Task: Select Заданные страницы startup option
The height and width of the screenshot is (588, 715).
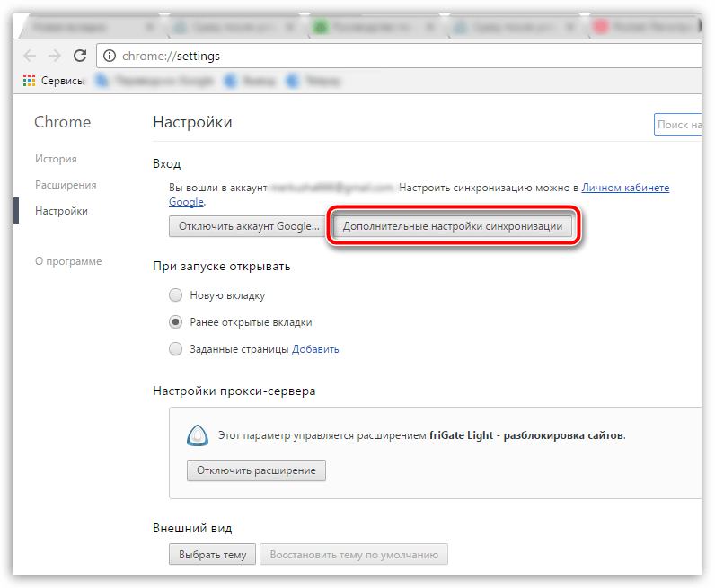Action: [175, 349]
